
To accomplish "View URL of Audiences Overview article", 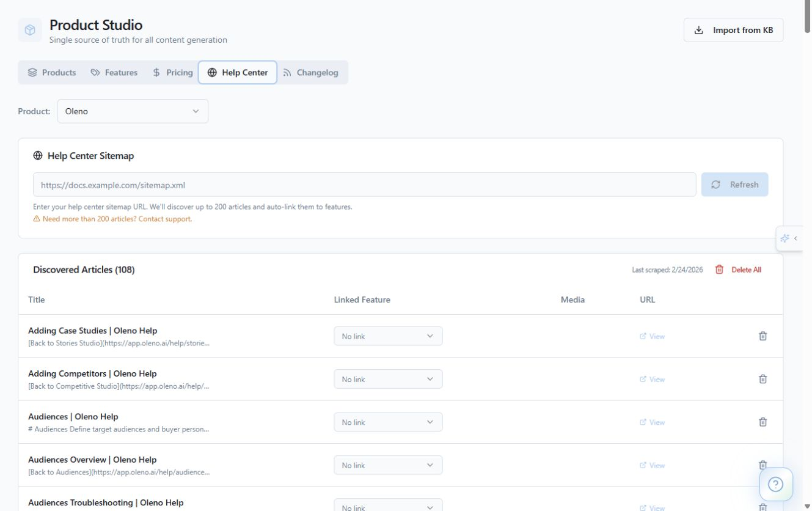I will [652, 465].
